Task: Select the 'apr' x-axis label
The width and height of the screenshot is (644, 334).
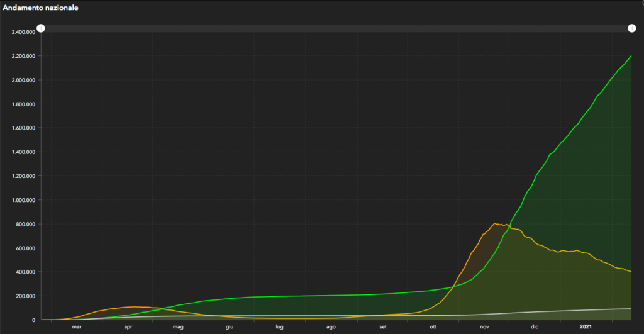Action: (x=128, y=327)
